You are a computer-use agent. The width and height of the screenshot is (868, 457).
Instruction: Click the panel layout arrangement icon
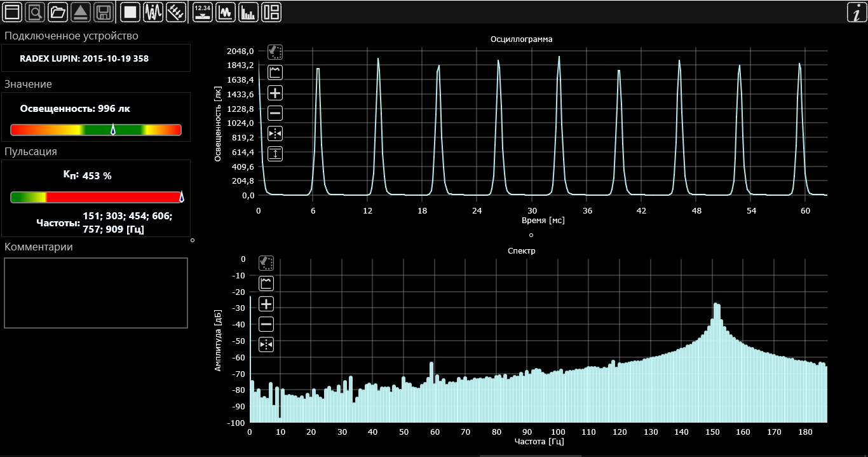click(271, 11)
